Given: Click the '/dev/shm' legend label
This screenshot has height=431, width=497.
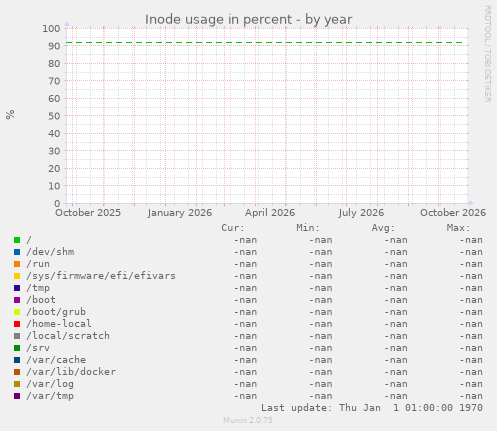Looking at the screenshot, I should (x=50, y=252).
